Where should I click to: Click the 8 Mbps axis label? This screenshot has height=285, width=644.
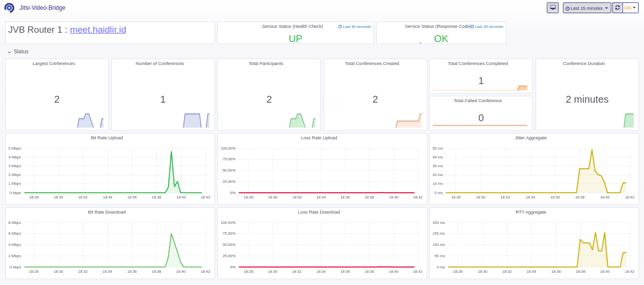pyautogui.click(x=15, y=222)
